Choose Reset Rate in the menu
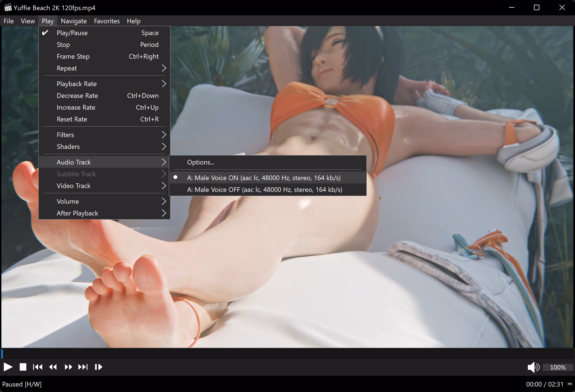Screen dimensions: 575x392 [104, 119]
